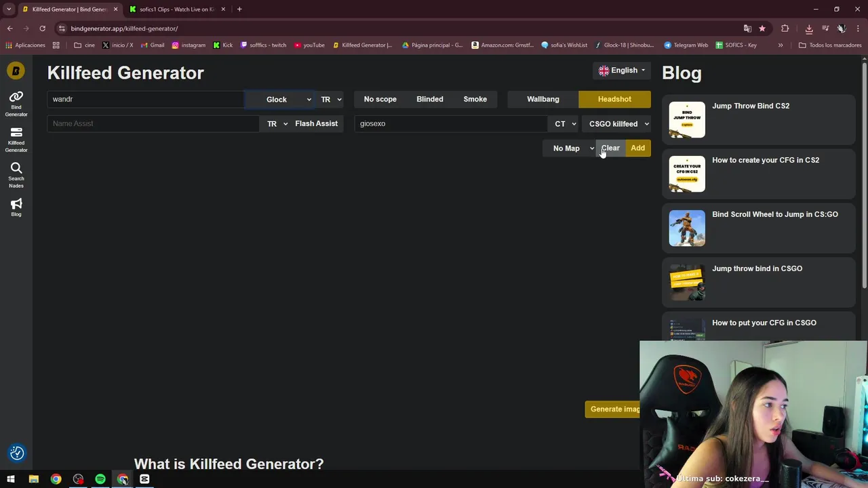
Task: Open cookie consent preferences icon
Action: coord(17,453)
